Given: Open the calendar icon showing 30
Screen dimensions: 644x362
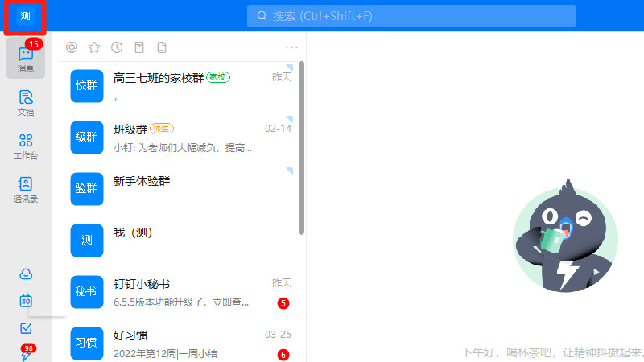Looking at the screenshot, I should (26, 301).
